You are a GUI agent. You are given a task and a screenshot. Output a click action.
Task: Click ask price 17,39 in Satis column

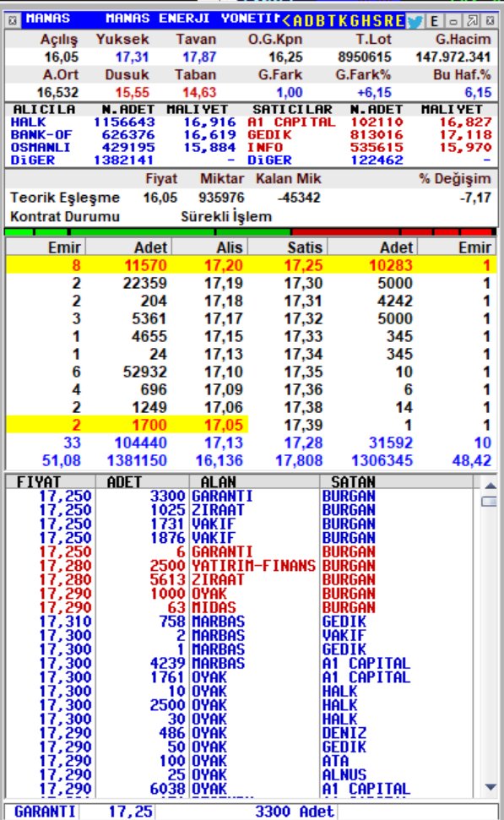(x=304, y=425)
